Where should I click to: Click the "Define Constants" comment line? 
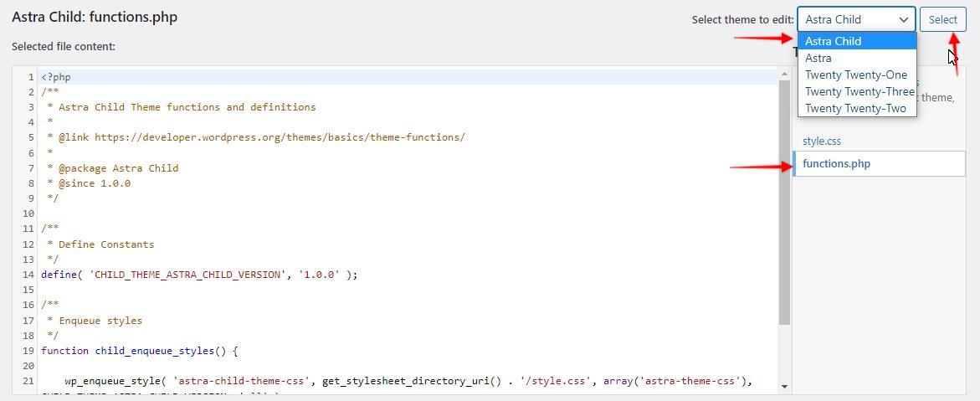click(105, 244)
